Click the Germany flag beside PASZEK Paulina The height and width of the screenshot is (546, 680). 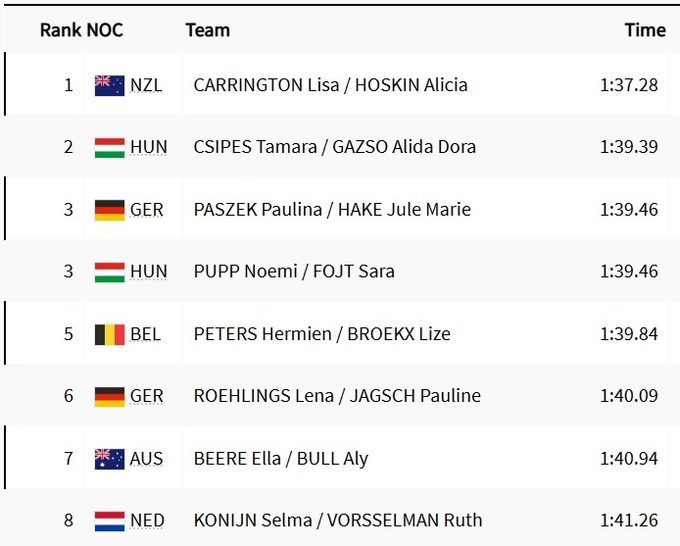point(109,210)
